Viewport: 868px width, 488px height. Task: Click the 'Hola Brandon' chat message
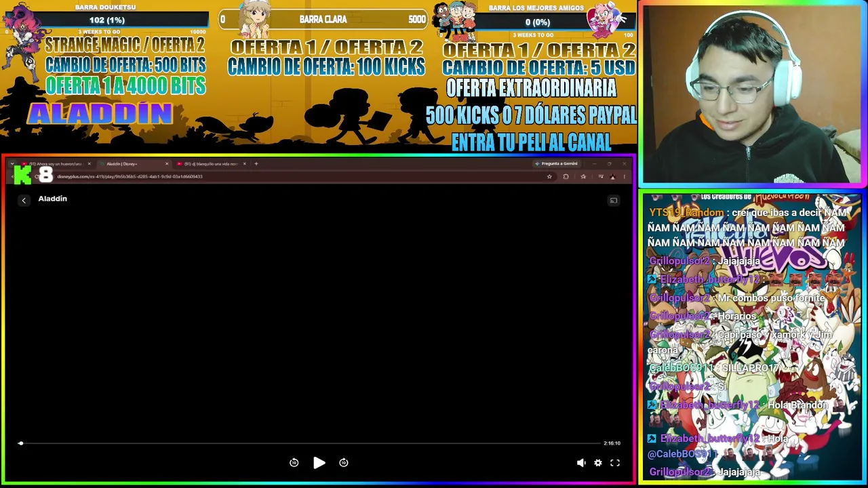click(798, 405)
